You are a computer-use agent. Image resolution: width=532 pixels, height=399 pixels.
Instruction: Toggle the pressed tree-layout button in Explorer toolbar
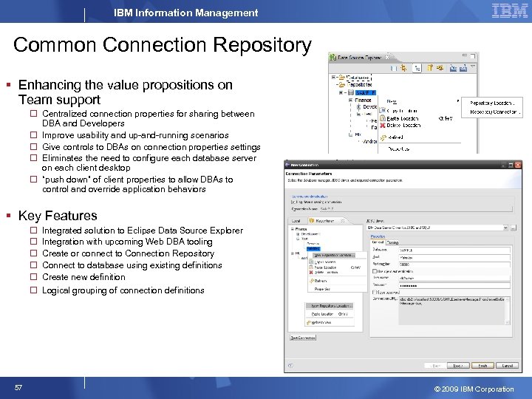tap(417, 68)
